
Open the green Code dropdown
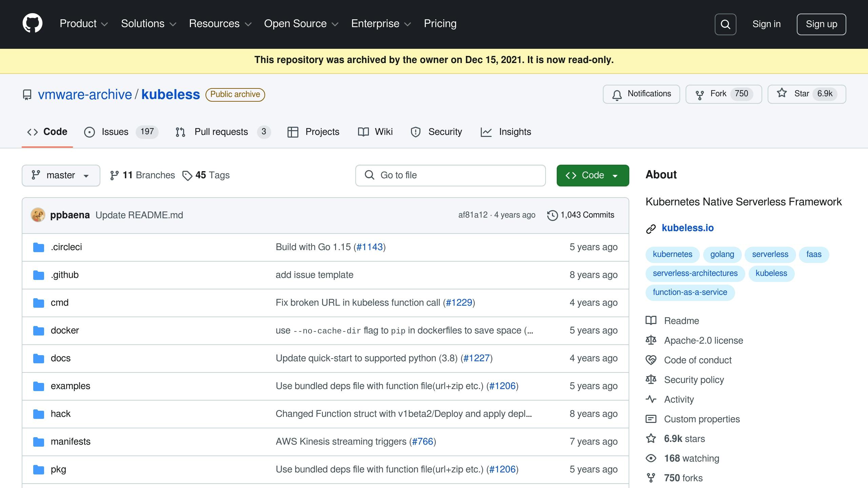pyautogui.click(x=593, y=176)
